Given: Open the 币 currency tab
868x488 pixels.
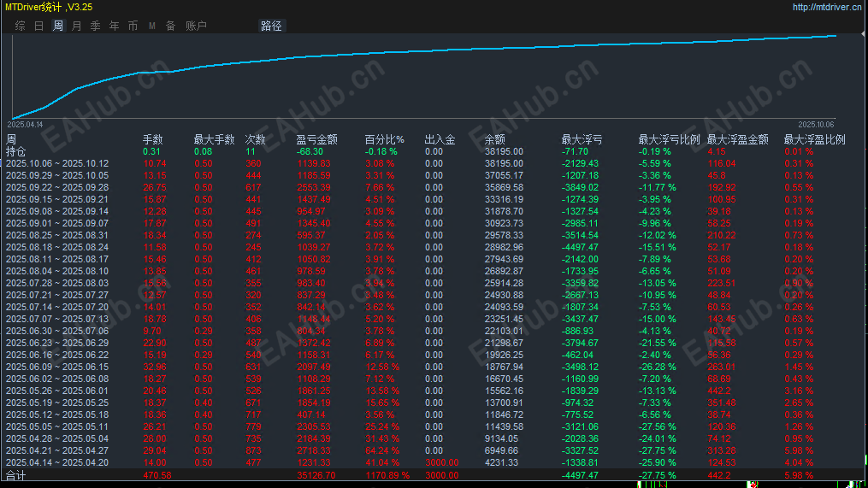Looking at the screenshot, I should pyautogui.click(x=133, y=26).
